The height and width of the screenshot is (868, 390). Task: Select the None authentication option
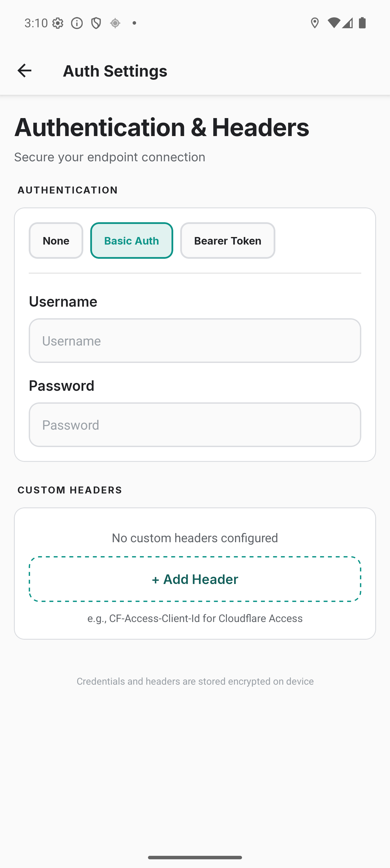[x=56, y=240]
